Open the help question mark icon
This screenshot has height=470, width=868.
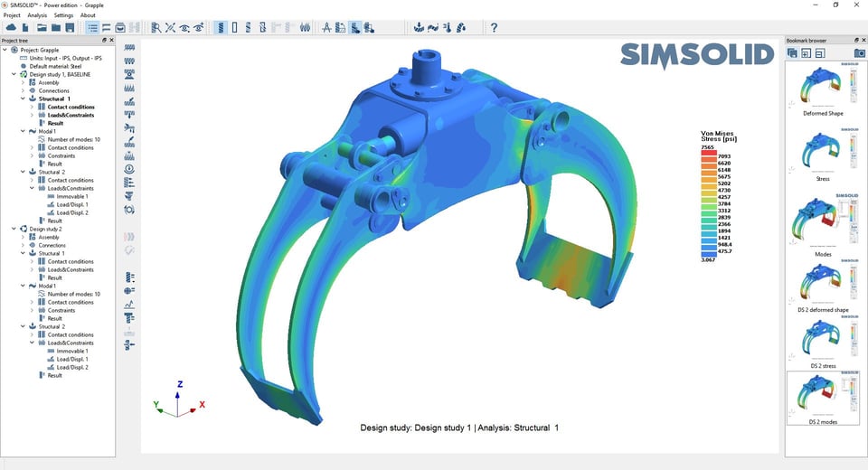click(494, 28)
